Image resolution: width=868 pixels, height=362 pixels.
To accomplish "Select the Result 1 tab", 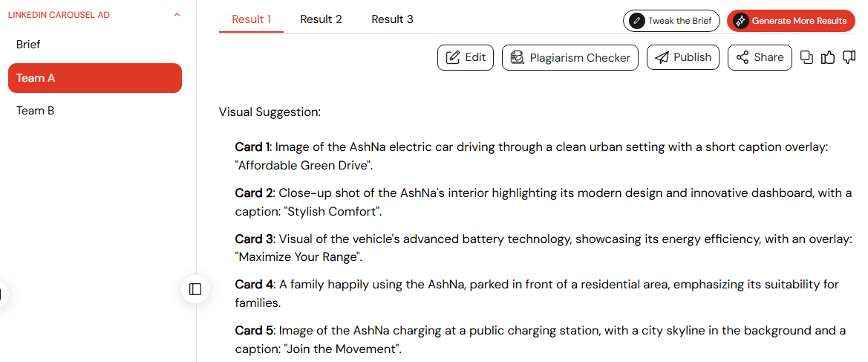I will point(251,19).
